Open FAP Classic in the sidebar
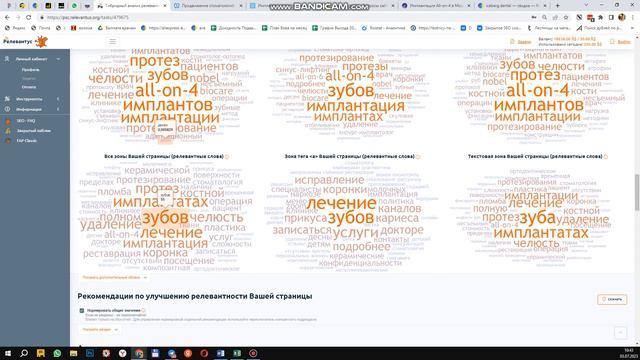 [27, 140]
